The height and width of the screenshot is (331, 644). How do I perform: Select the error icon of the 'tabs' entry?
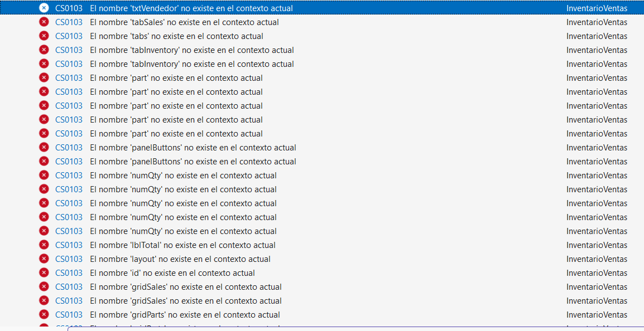pyautogui.click(x=44, y=36)
